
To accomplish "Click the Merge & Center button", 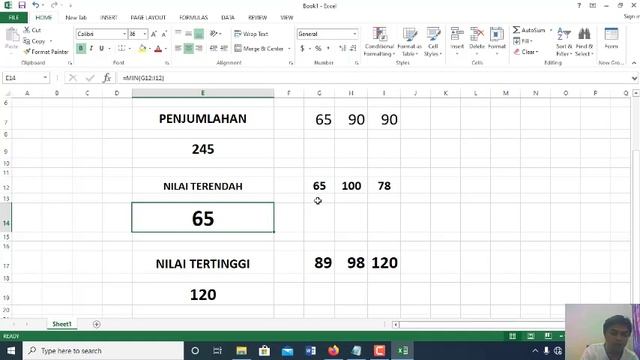I will point(259,49).
